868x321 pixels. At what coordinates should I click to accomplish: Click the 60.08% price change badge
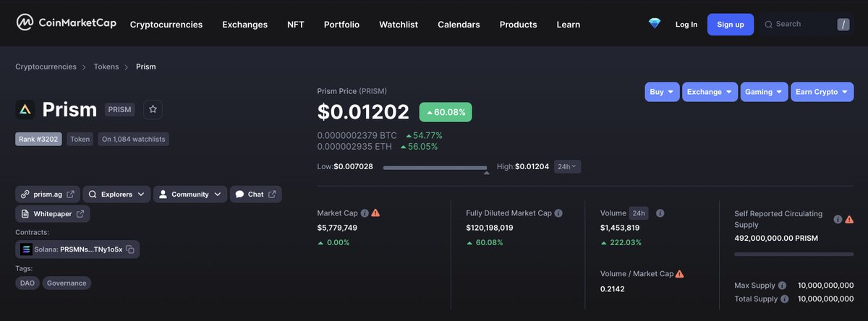tap(446, 112)
